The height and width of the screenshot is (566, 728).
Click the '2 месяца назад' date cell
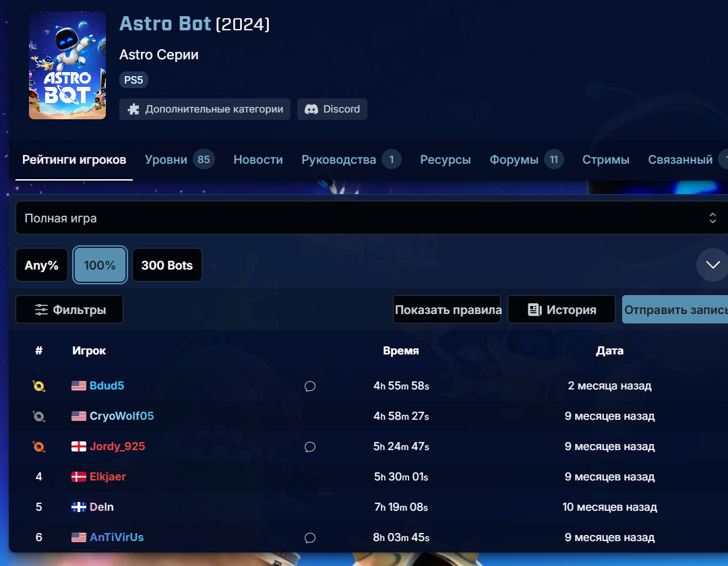coord(609,385)
